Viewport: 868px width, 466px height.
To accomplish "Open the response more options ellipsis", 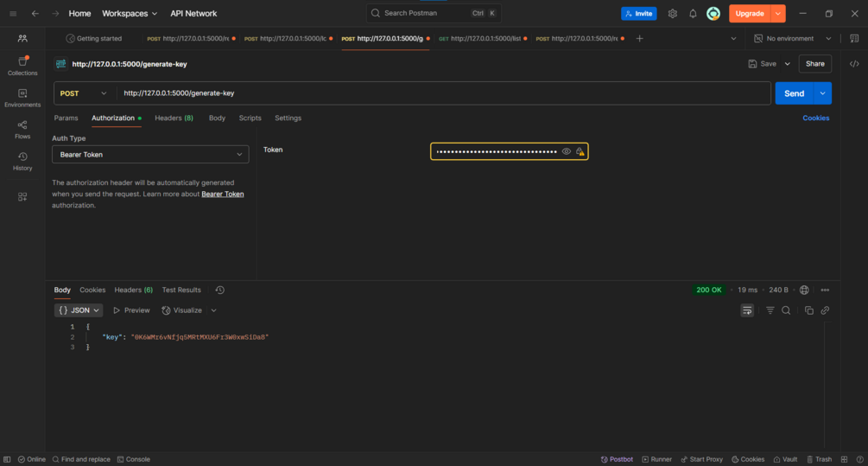I will [825, 290].
